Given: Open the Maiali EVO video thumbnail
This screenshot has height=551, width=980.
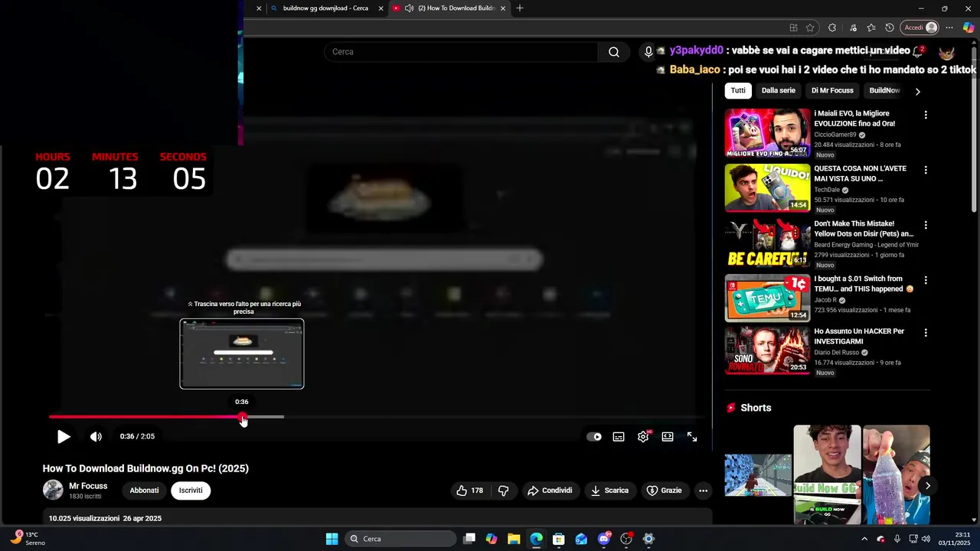Looking at the screenshot, I should pos(767,132).
